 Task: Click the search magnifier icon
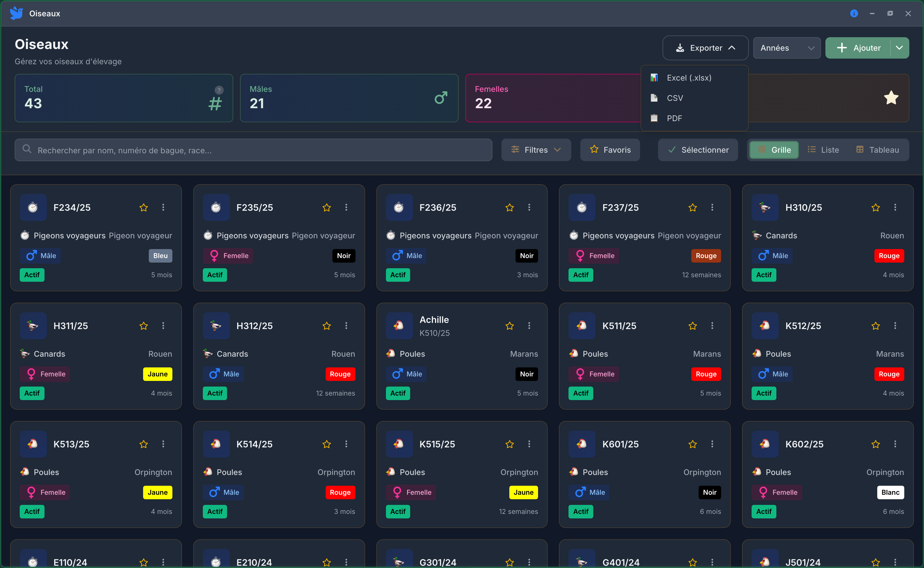click(x=27, y=149)
